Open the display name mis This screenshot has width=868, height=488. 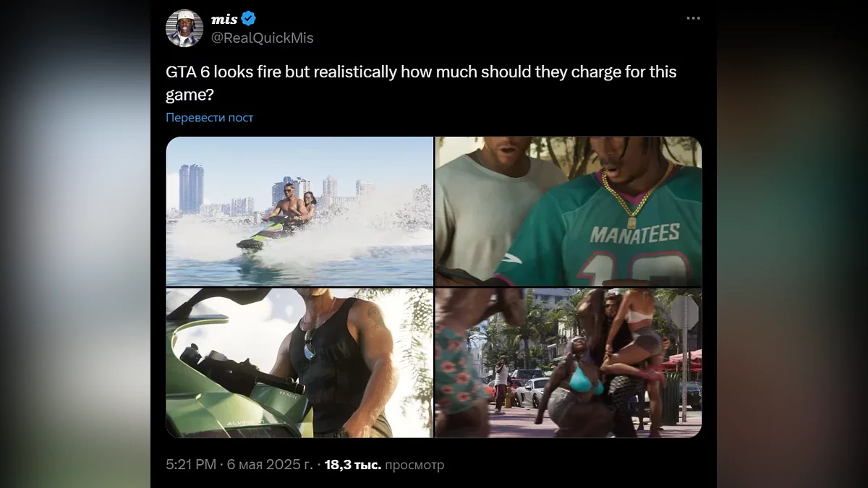224,19
